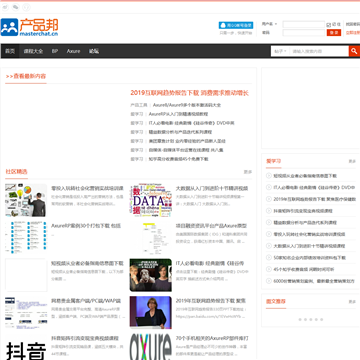The height and width of the screenshot is (360, 360).
Task: Toggle the remember-me checkbox
Action: pos(328,25)
